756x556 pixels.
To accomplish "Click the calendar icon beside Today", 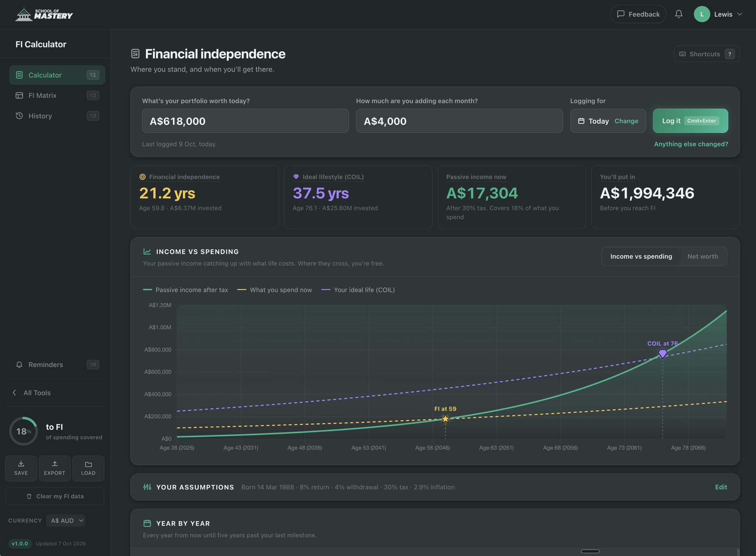I will [581, 121].
